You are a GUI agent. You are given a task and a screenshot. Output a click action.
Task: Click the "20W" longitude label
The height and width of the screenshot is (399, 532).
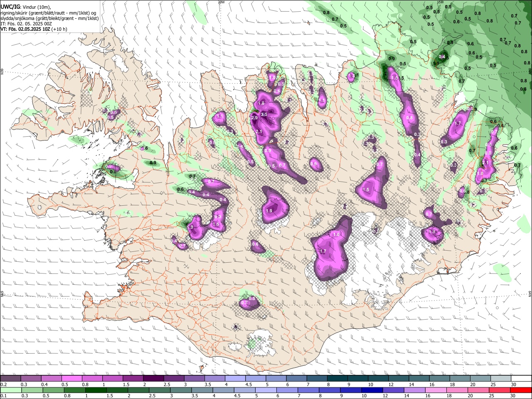point(221,2)
